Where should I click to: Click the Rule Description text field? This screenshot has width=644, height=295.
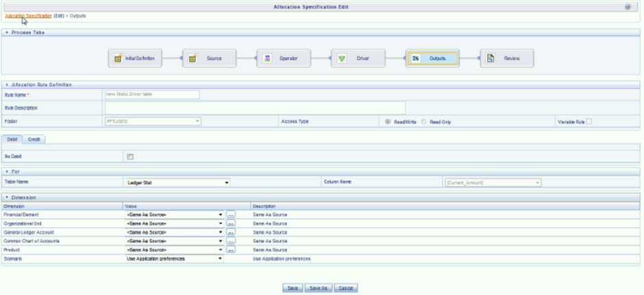[255, 108]
